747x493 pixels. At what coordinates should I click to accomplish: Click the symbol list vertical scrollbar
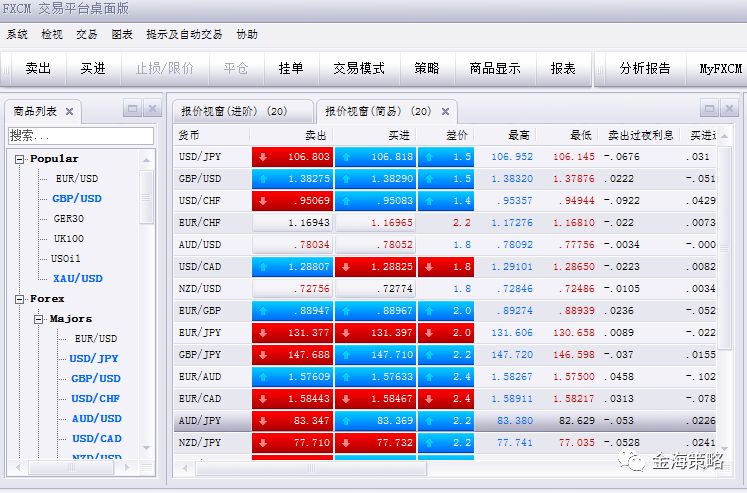point(147,300)
